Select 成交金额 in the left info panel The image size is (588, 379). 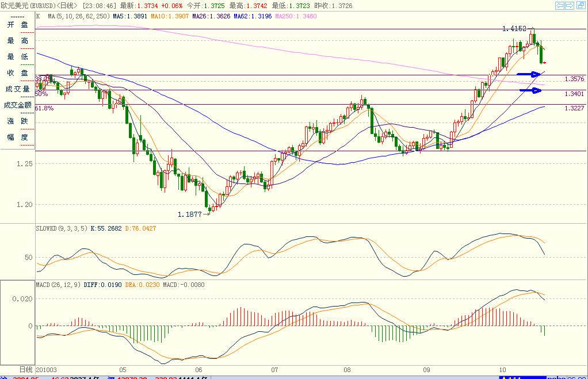tap(18, 105)
